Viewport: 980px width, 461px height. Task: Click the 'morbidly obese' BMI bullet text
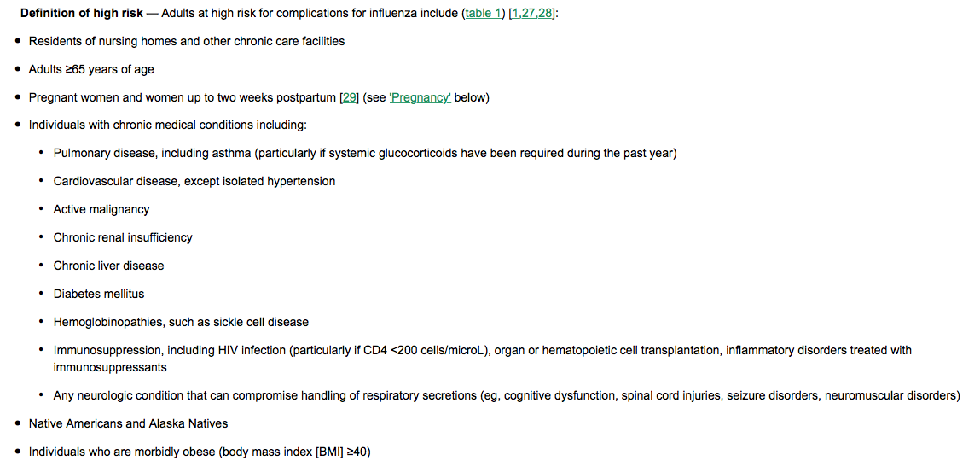coord(200,452)
